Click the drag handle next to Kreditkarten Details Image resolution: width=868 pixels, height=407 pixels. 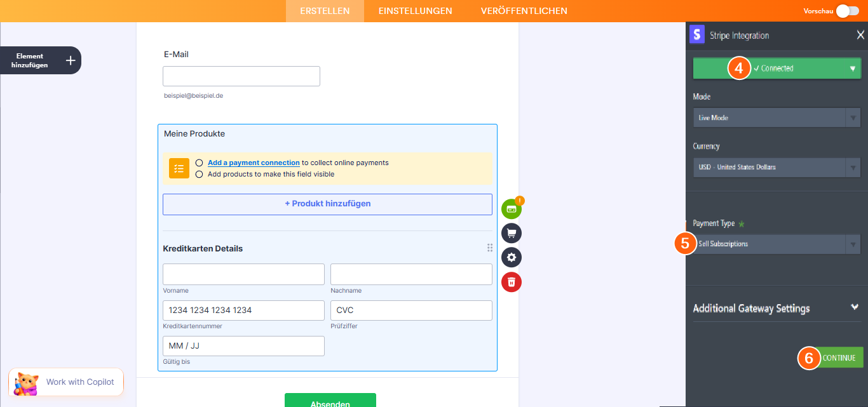489,248
